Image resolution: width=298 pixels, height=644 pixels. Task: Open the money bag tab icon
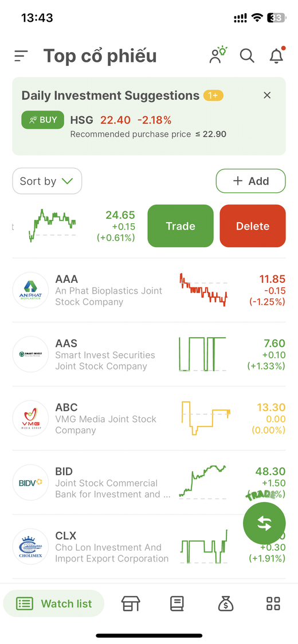coord(226,604)
